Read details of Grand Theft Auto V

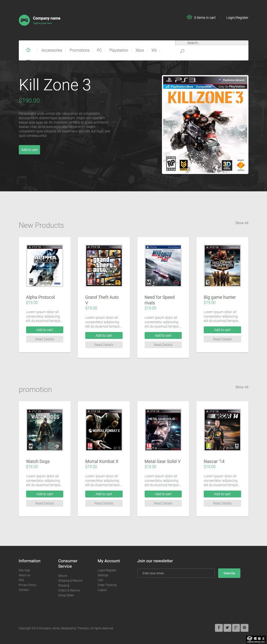104,345
